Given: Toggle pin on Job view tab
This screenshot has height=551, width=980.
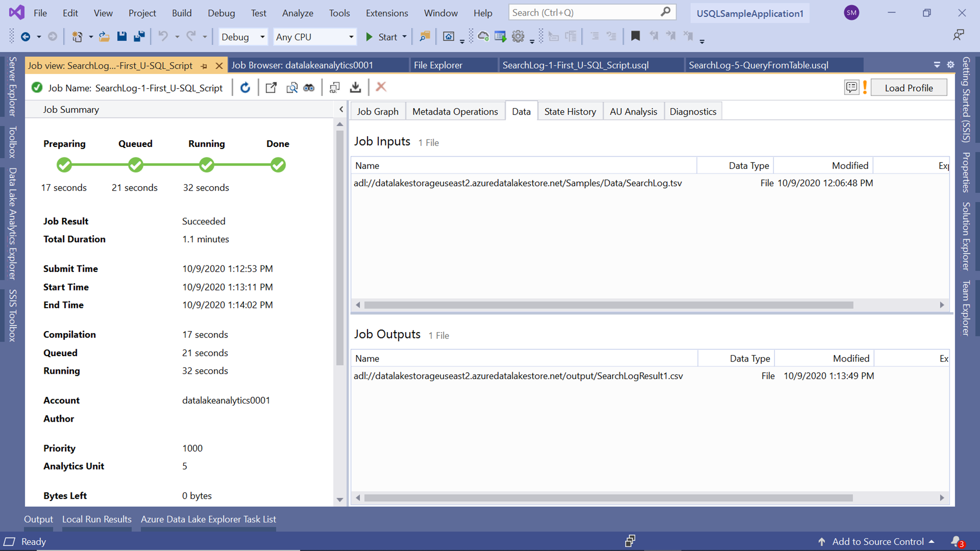Looking at the screenshot, I should (x=204, y=66).
